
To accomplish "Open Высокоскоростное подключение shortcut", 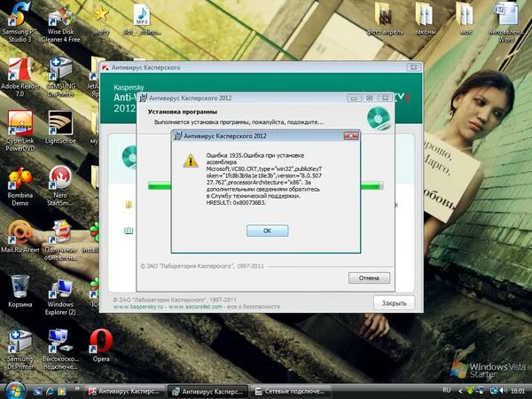I will (60, 349).
